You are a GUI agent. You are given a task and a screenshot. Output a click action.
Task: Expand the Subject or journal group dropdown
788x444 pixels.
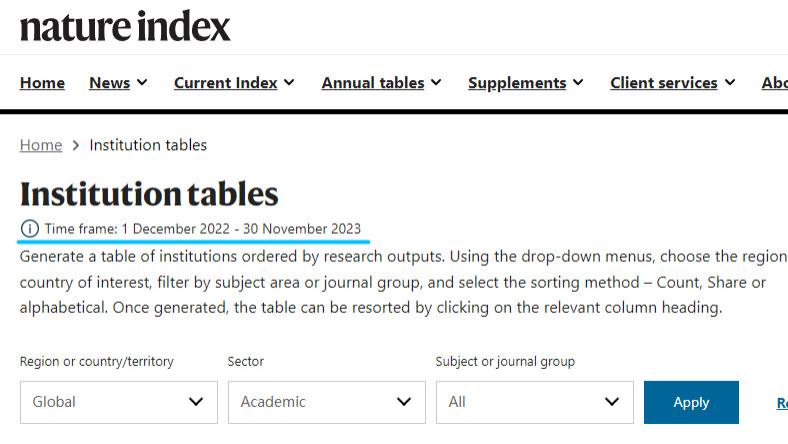tap(535, 402)
